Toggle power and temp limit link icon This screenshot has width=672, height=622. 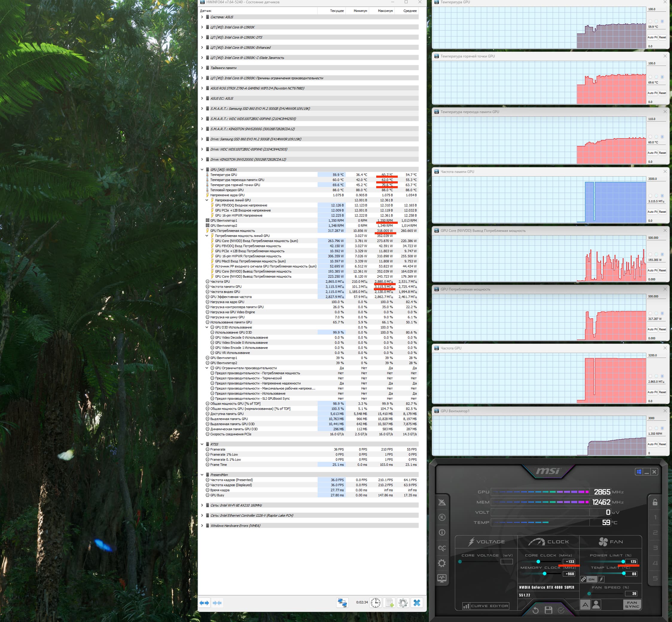point(583,579)
